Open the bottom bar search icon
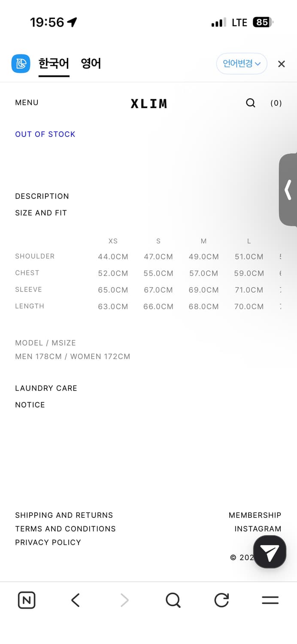Image resolution: width=297 pixels, height=644 pixels. click(x=173, y=600)
